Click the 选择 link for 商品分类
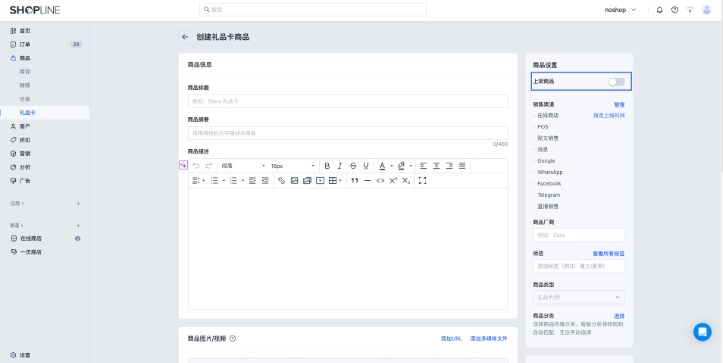The width and height of the screenshot is (723, 363). coord(619,316)
